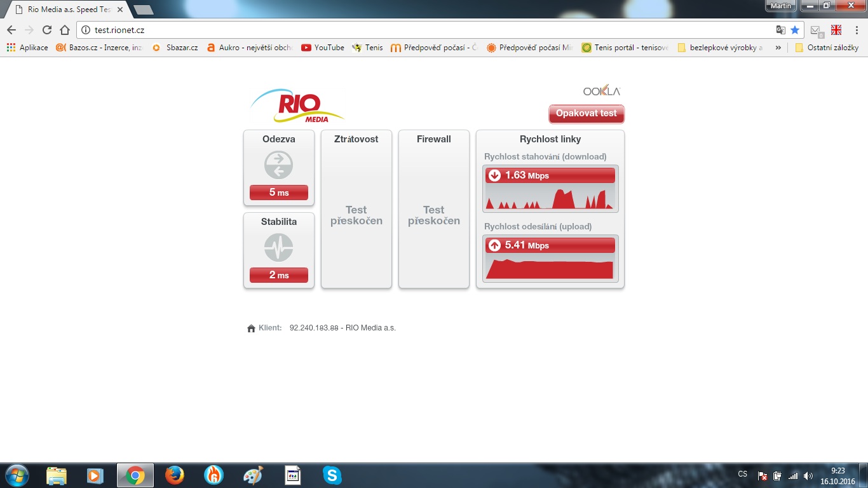Open the Bazos.cz bookmark
This screenshot has width=868, height=488.
[99, 48]
